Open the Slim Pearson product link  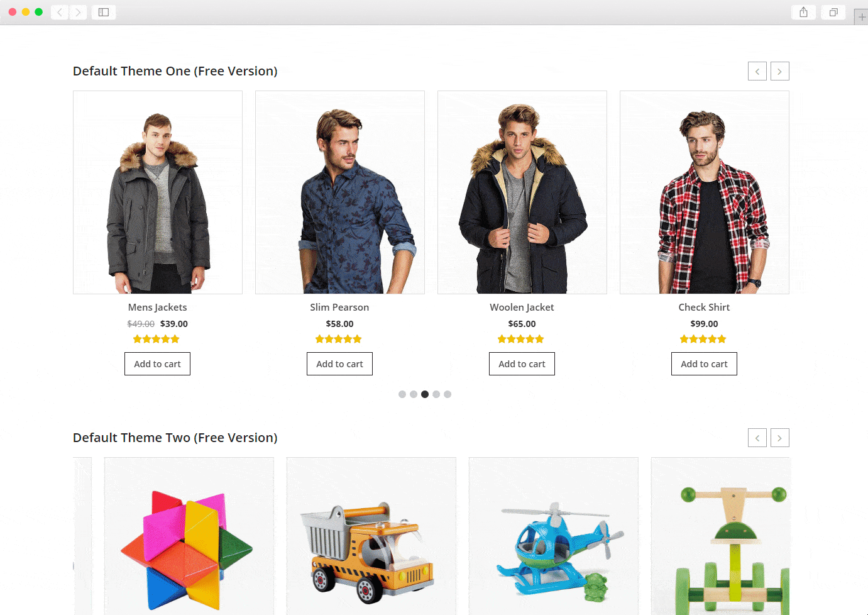tap(339, 307)
